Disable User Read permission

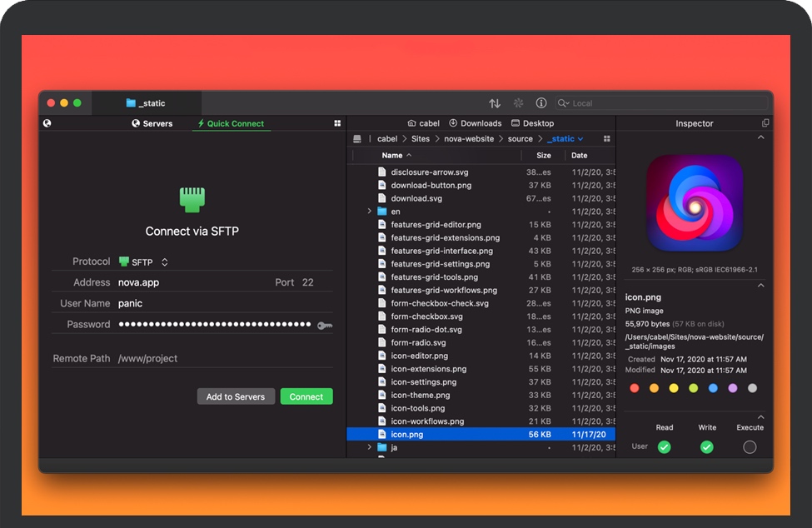664,447
